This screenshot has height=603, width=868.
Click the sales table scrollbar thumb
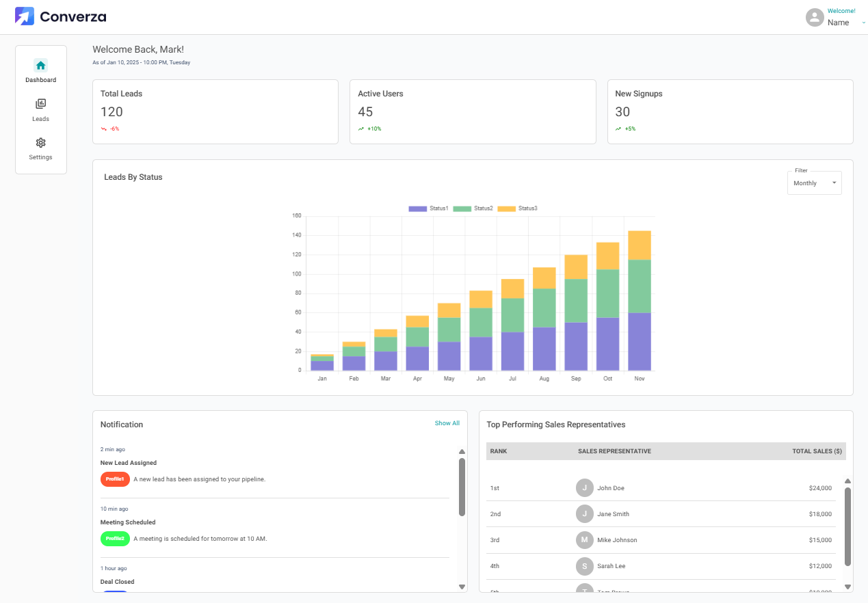pos(848,526)
